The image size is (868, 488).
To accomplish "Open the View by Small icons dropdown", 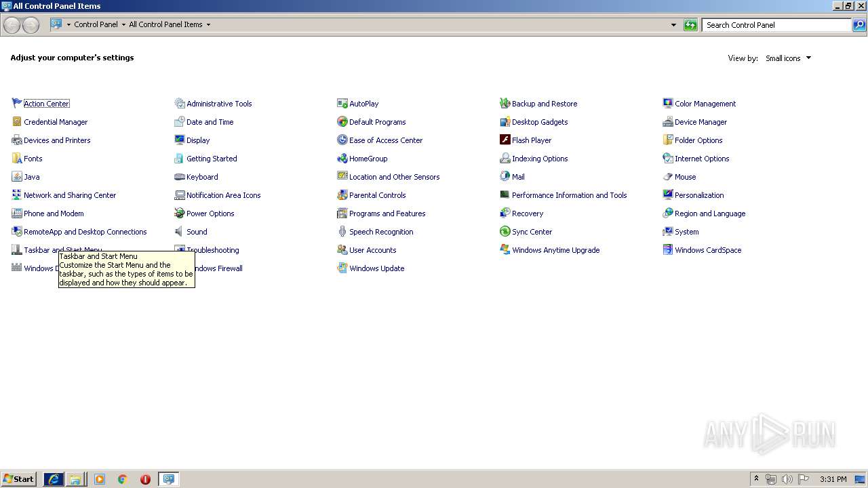I will coord(788,58).
